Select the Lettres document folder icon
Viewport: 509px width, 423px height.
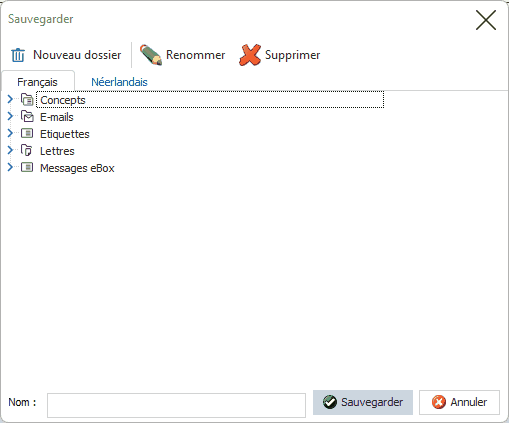point(26,150)
